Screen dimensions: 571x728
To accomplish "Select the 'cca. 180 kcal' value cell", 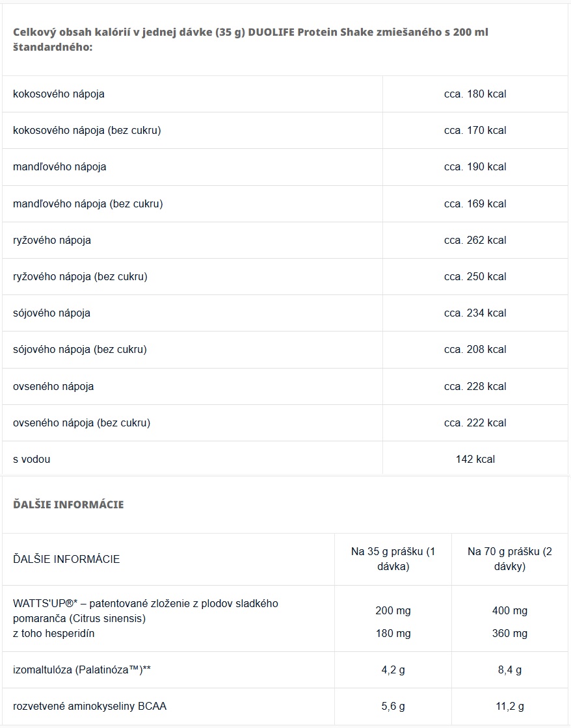I will (475, 94).
